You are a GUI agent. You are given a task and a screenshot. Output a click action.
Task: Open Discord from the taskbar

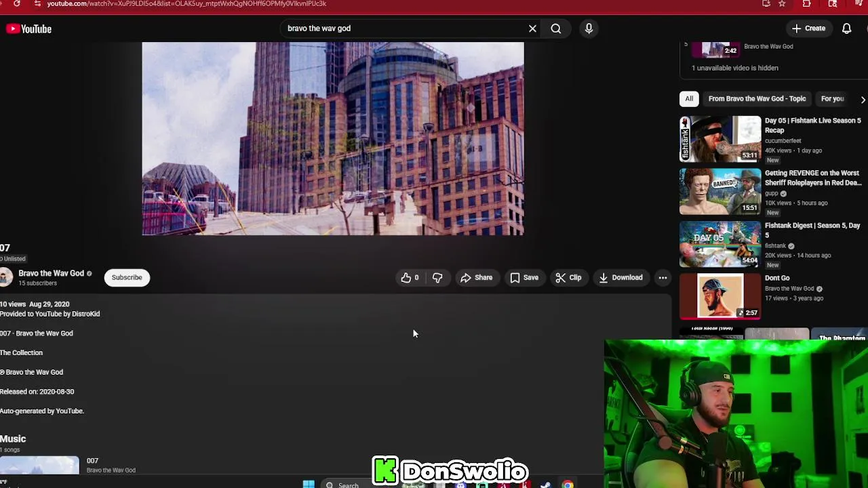[x=461, y=485]
